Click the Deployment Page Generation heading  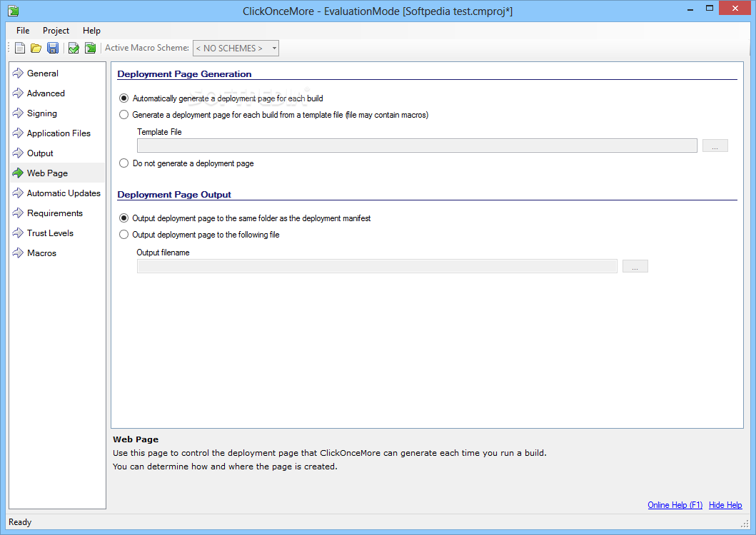point(184,73)
